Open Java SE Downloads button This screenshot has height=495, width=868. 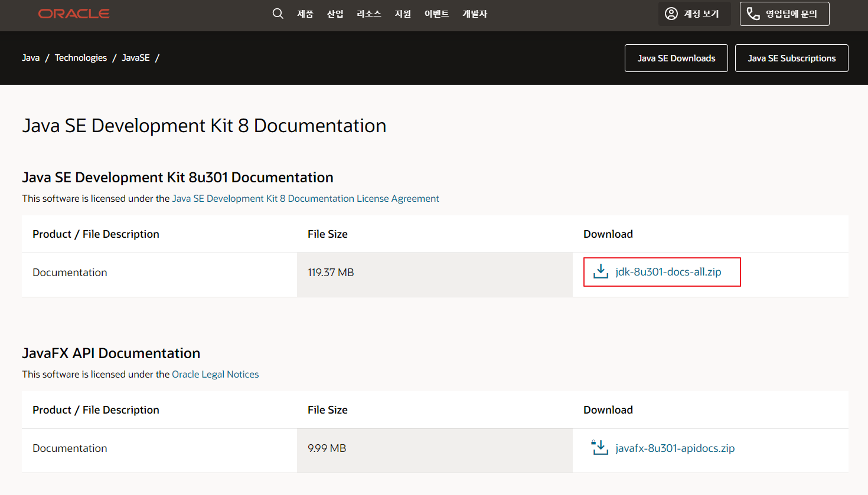676,58
